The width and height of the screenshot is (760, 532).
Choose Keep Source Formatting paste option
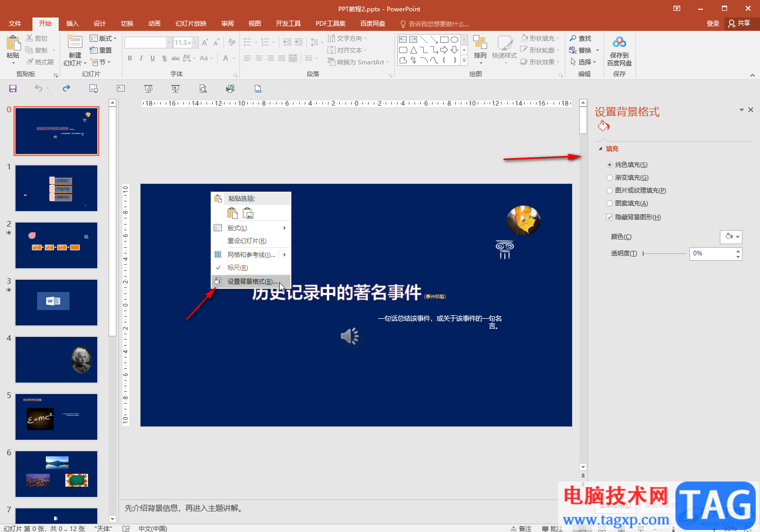pos(233,213)
